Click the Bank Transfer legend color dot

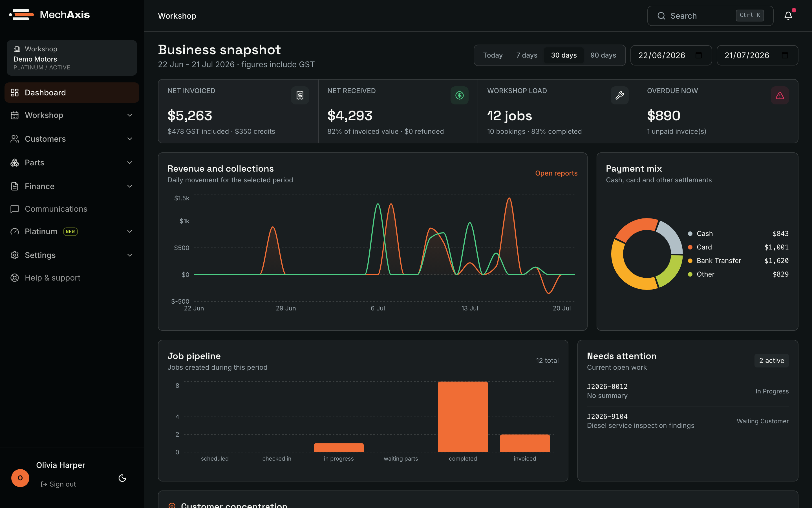pyautogui.click(x=690, y=261)
